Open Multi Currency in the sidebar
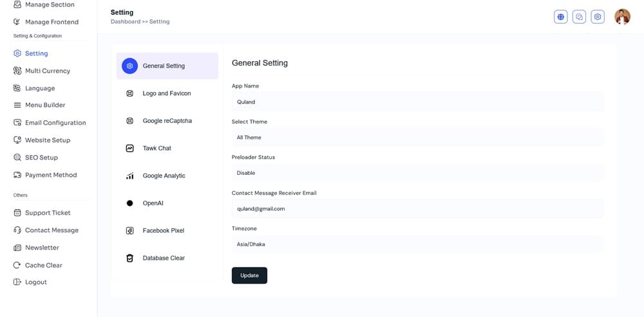644x317 pixels. tap(47, 71)
